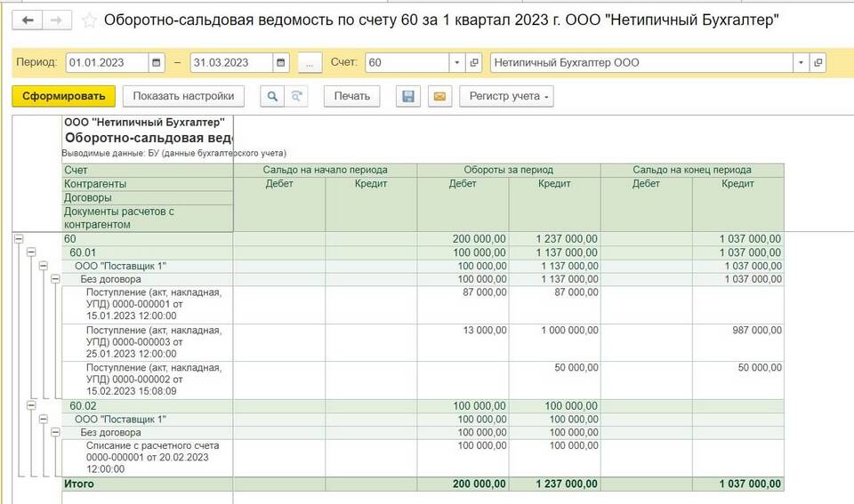Go forward with the right arrow button
The width and height of the screenshot is (854, 504).
pyautogui.click(x=57, y=20)
